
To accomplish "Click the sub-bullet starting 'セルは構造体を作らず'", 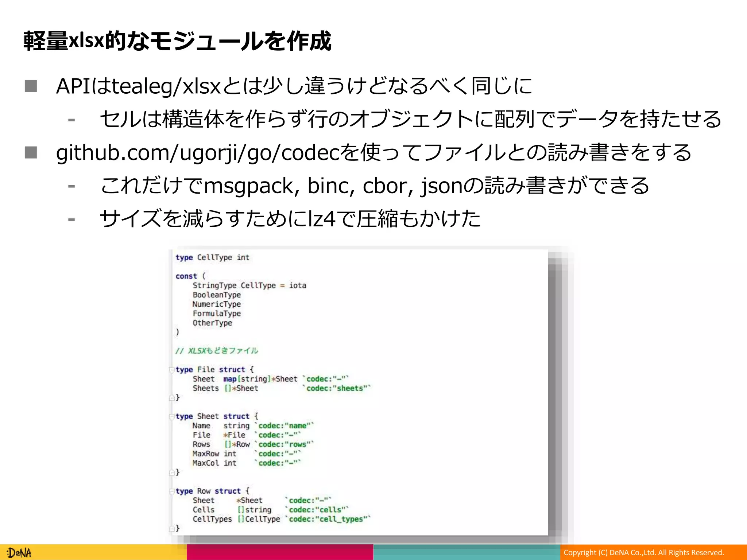I will [x=411, y=119].
